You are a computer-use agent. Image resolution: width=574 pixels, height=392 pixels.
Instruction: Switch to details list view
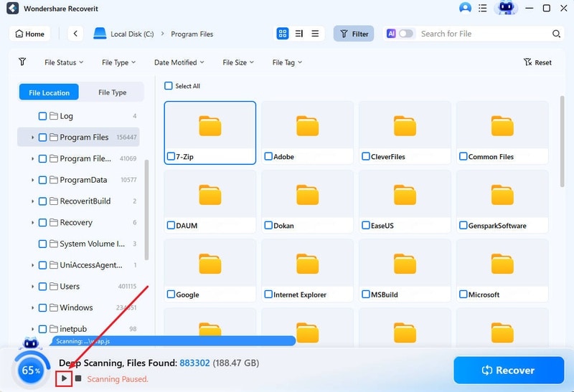click(299, 34)
